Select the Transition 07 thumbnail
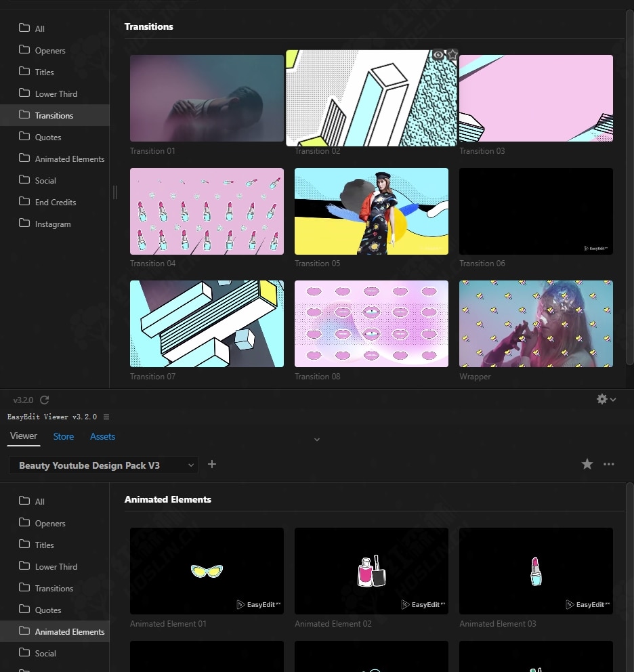634x672 pixels. [207, 324]
